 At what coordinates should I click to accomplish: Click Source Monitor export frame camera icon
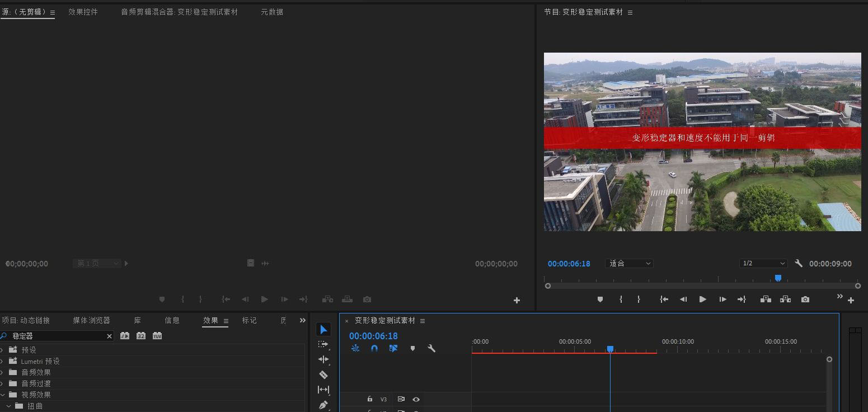(367, 299)
